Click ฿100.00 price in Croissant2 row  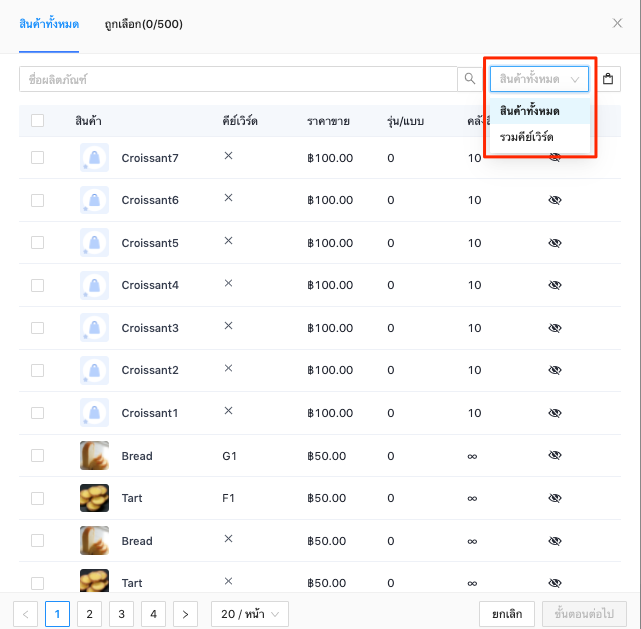[330, 370]
